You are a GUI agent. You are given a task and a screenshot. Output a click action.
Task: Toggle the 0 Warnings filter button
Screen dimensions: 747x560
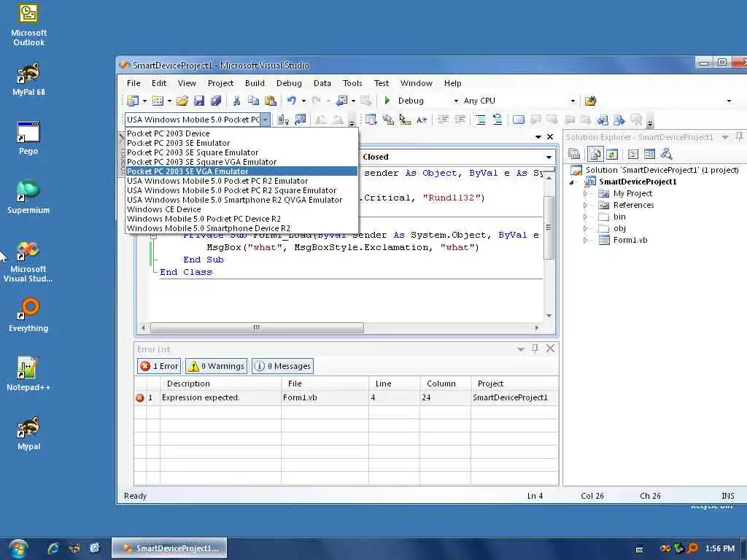click(x=216, y=366)
